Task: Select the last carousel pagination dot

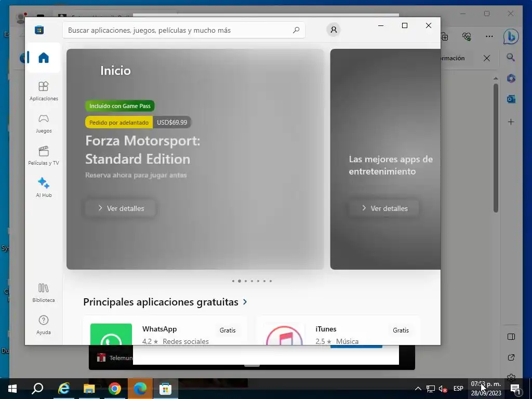Action: coord(271,281)
